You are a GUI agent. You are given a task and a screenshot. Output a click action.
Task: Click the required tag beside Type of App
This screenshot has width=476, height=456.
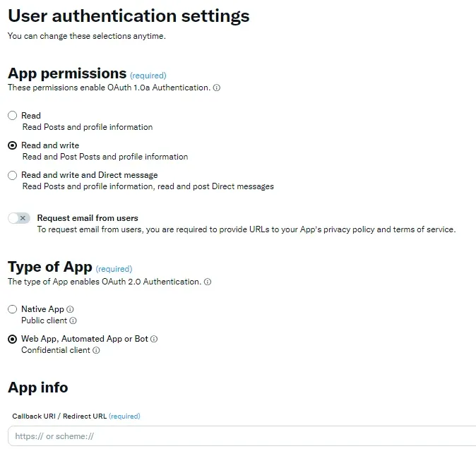tap(114, 269)
